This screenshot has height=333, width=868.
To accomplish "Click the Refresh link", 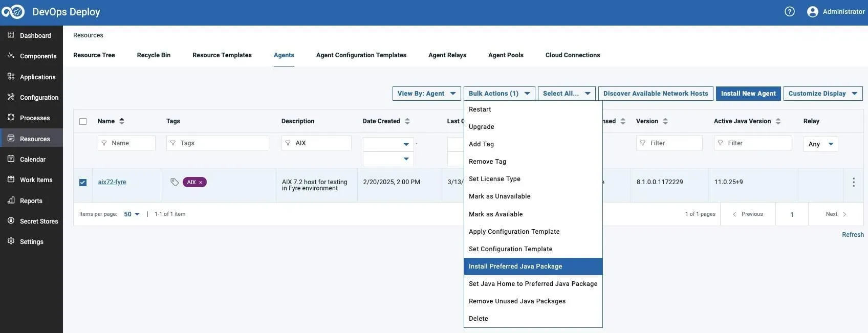I will [x=853, y=235].
